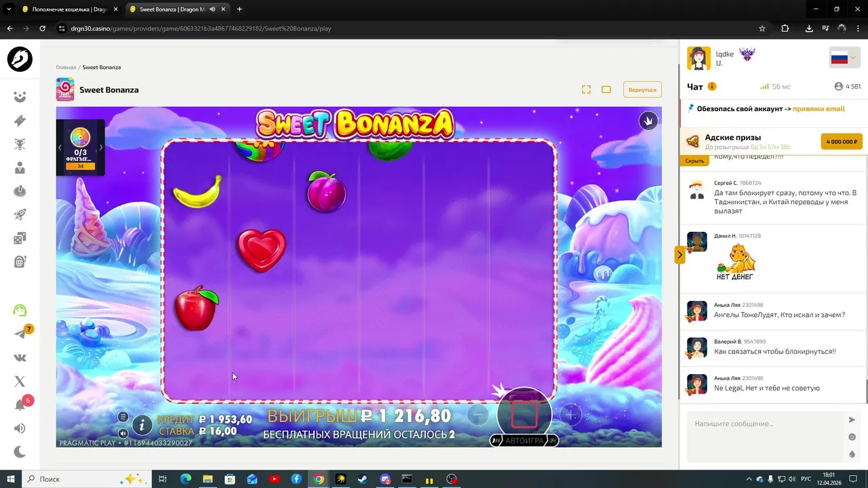The height and width of the screenshot is (488, 868).
Task: Open the green headset support icon
Action: 20,310
